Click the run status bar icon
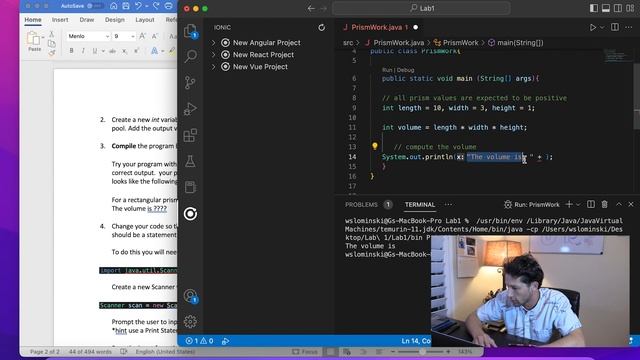The image size is (640, 360). 225,341
